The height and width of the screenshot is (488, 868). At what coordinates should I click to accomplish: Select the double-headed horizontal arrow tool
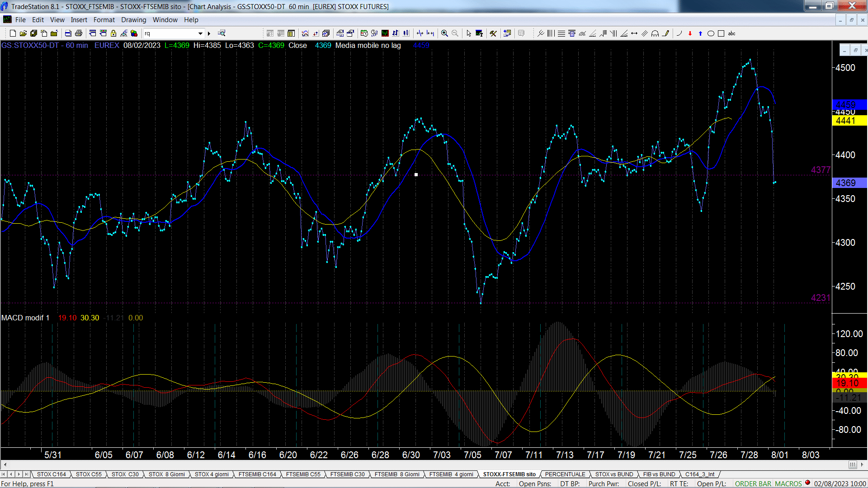point(634,33)
